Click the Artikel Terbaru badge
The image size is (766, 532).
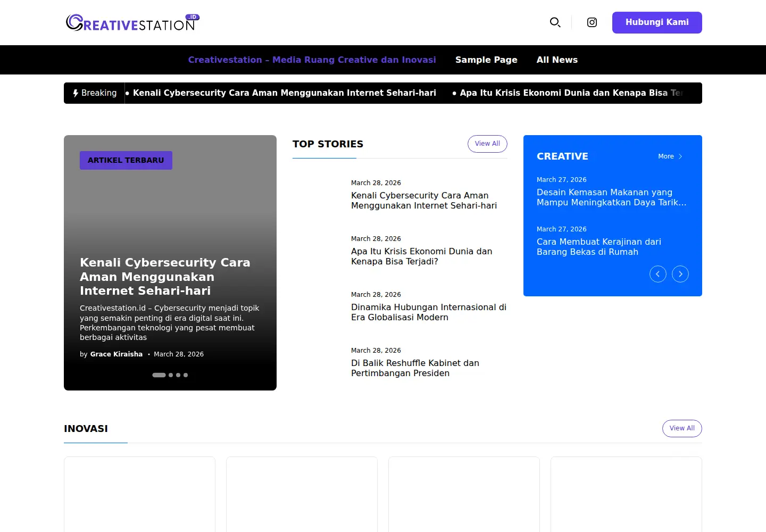tap(126, 160)
